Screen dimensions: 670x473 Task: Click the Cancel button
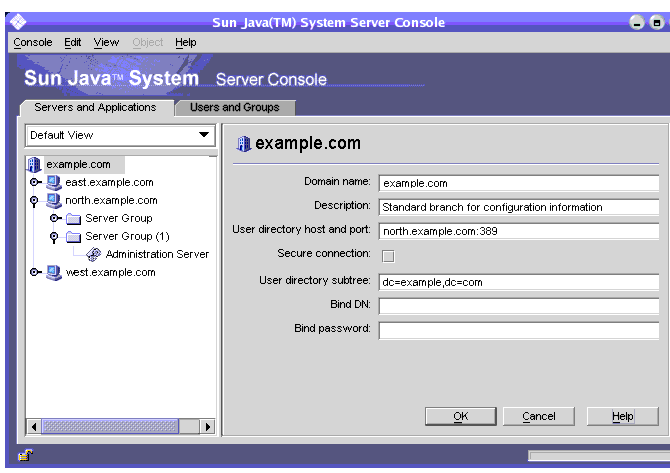539,417
